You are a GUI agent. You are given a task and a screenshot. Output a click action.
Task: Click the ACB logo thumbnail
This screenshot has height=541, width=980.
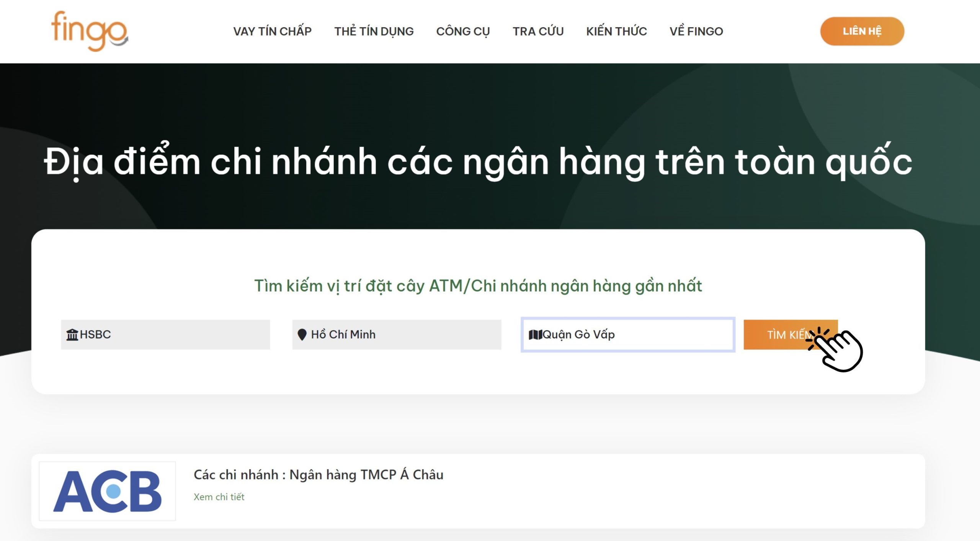107,491
